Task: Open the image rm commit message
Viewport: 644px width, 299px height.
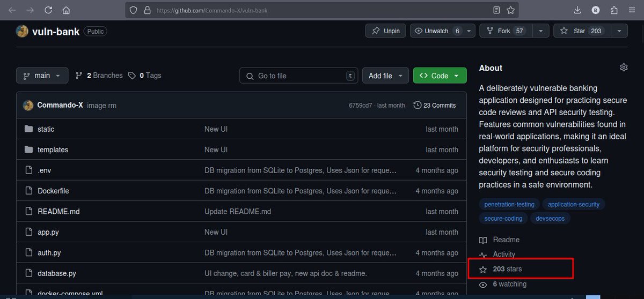Action: (x=101, y=106)
